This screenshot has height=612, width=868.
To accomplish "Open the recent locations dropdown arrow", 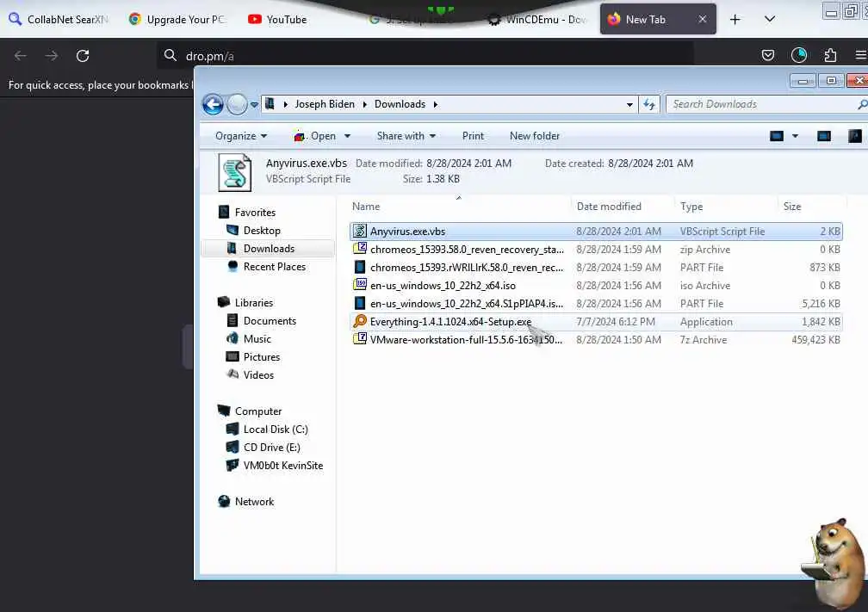I will pyautogui.click(x=254, y=105).
